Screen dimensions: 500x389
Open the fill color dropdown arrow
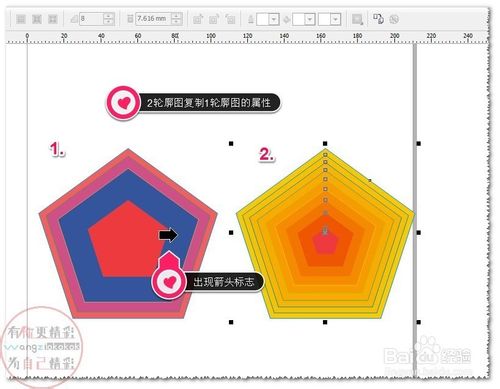click(x=310, y=19)
